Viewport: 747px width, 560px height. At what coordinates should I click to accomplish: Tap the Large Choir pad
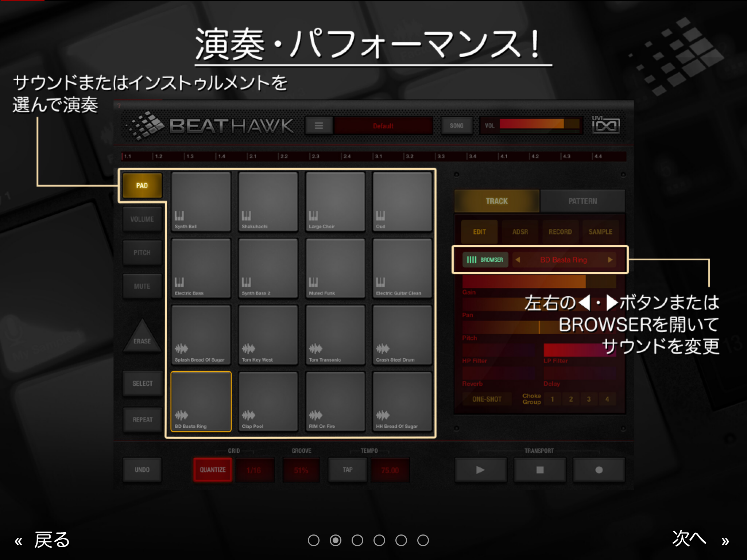pyautogui.click(x=335, y=202)
